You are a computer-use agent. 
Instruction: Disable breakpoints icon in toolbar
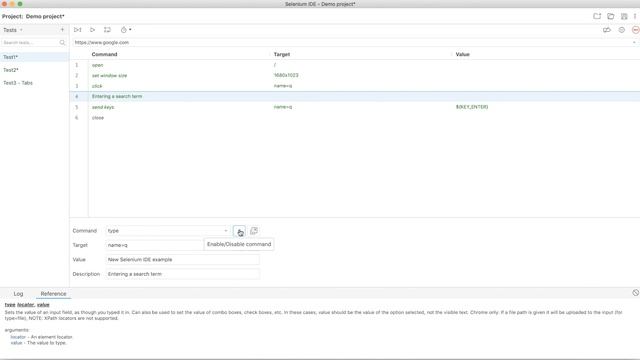[607, 30]
